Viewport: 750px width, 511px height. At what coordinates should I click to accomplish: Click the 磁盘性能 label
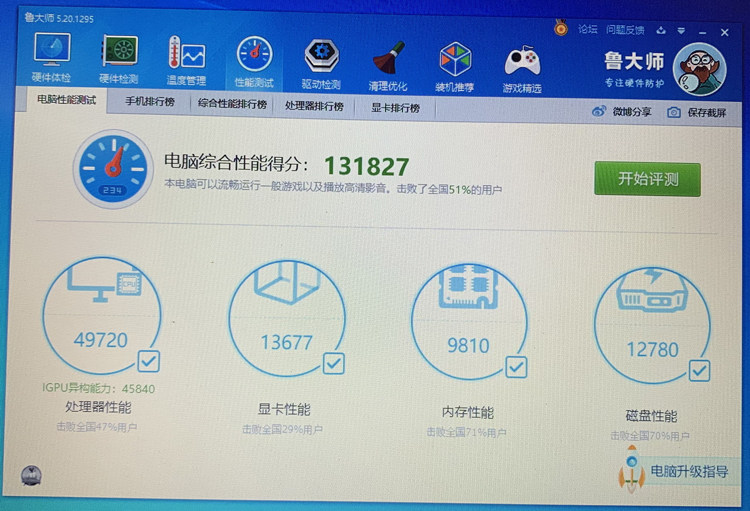[x=651, y=416]
